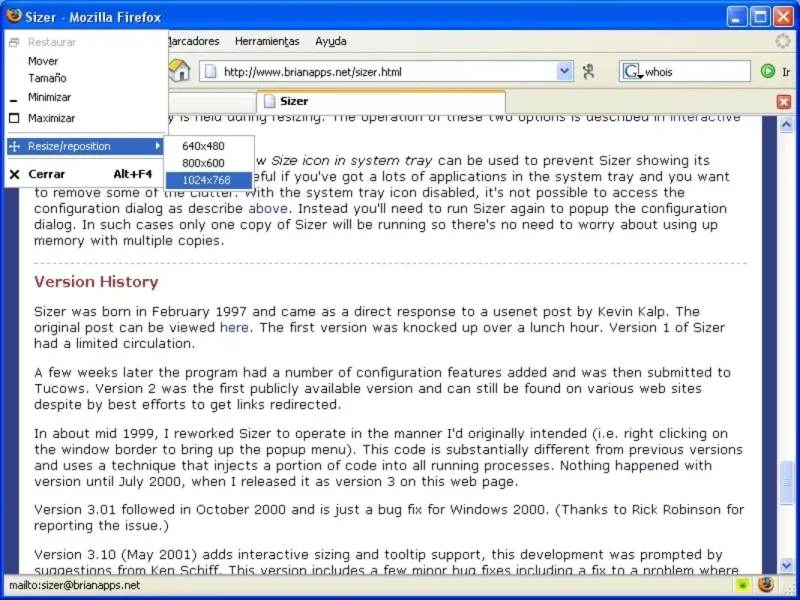800x600 pixels.
Task: Click the page icon on Sizer tab
Action: [269, 102]
